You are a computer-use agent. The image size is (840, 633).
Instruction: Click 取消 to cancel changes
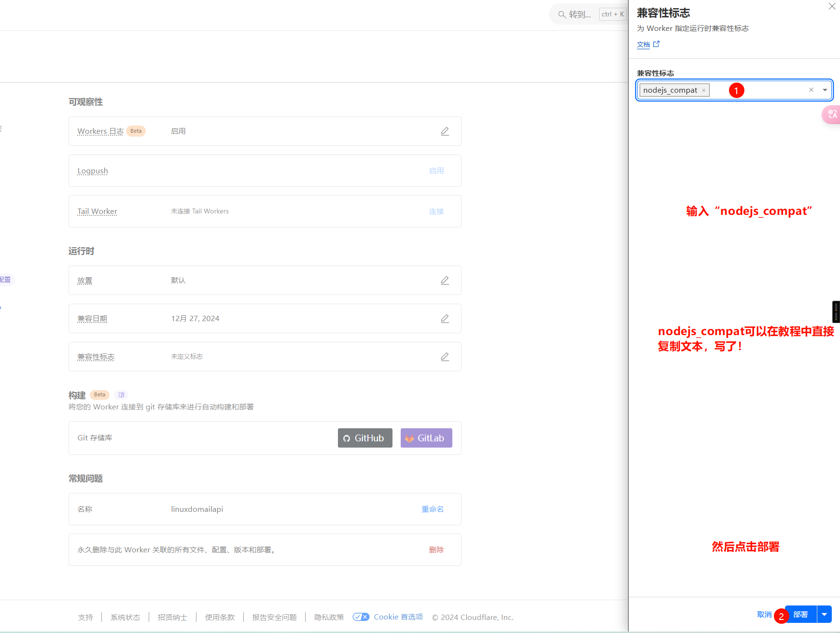click(764, 615)
